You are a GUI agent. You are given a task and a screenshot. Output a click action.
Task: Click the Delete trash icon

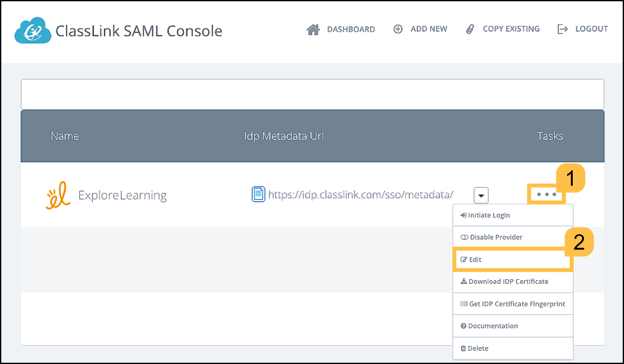[x=463, y=348]
